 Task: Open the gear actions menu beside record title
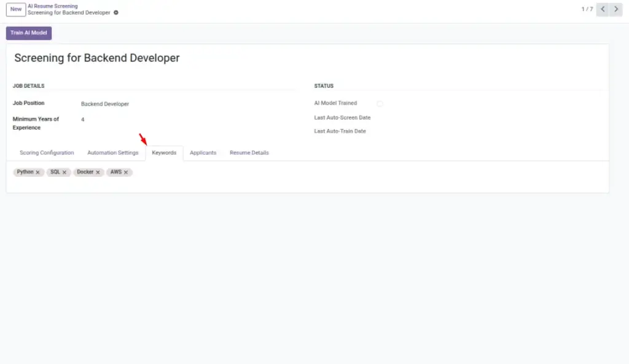tap(116, 12)
